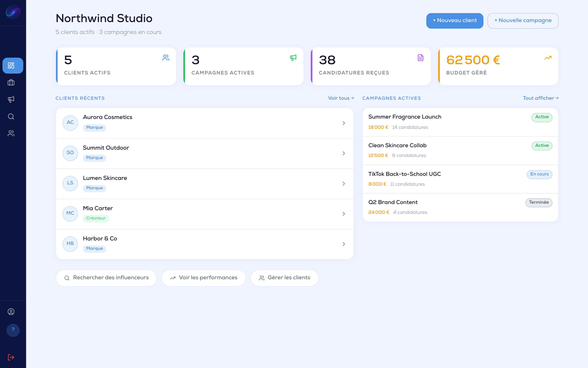Click the 38 candidatures reçues value

(x=327, y=60)
